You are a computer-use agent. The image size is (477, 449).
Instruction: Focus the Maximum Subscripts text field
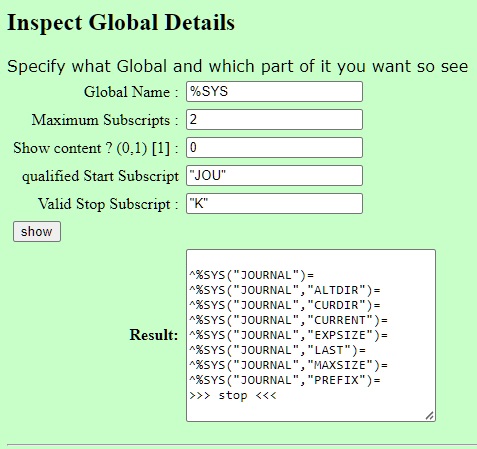pos(274,119)
